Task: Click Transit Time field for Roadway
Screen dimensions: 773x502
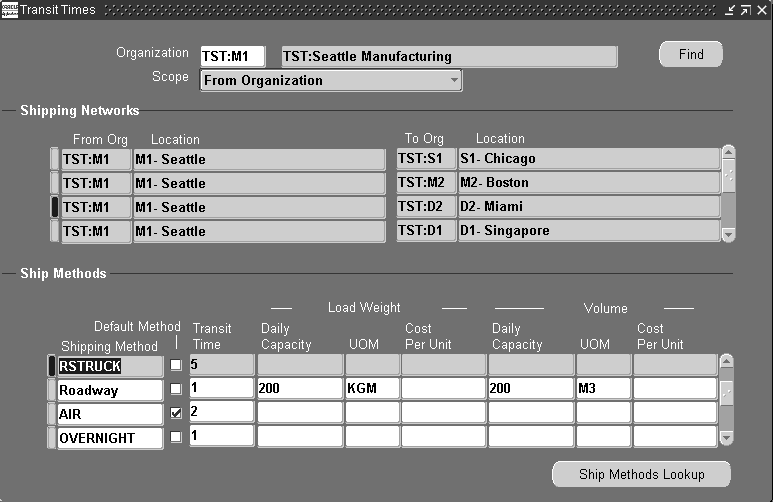Action: (222, 388)
